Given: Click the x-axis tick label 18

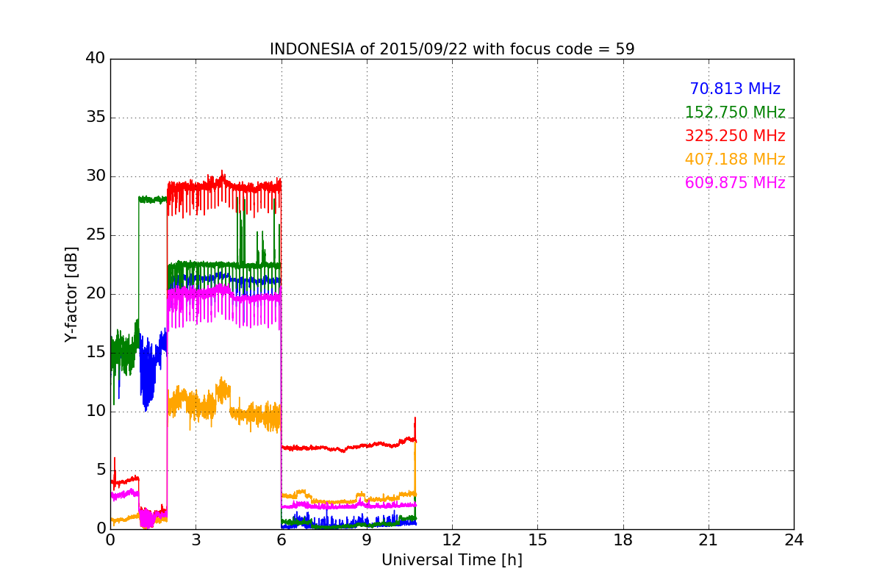Looking at the screenshot, I should pos(623,539).
